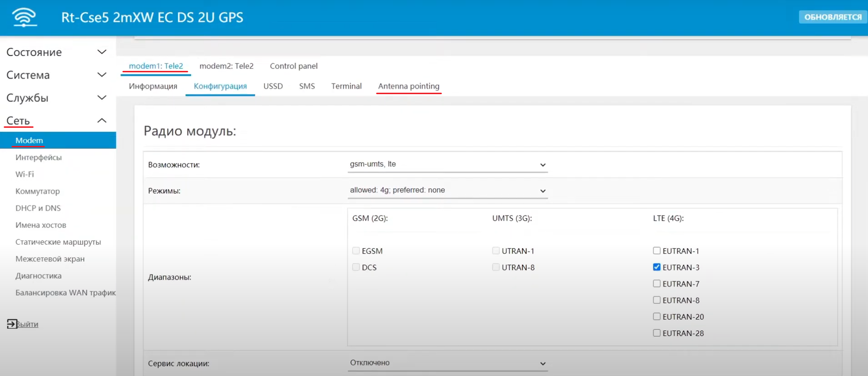Screen dimensions: 868x376
Task: Click the Система section label
Action: [28, 75]
